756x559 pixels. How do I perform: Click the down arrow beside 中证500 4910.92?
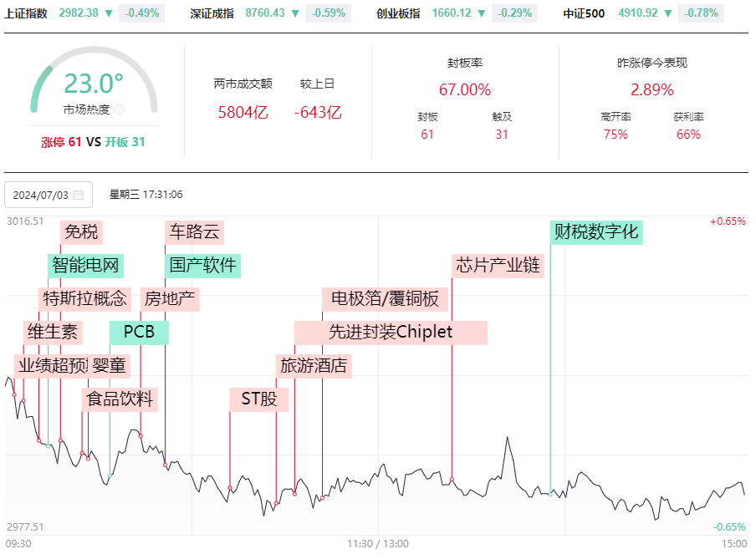(668, 13)
